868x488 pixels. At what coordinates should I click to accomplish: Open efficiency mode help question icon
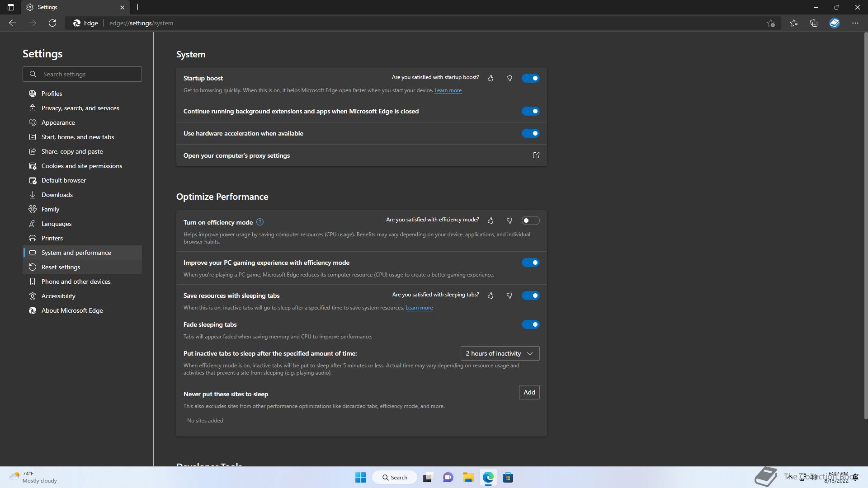[x=260, y=222]
